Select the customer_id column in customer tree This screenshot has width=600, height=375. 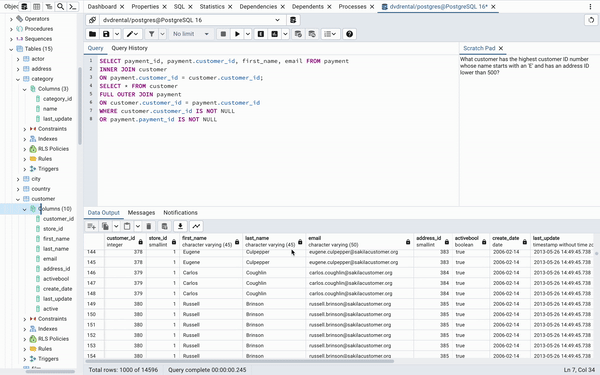(58, 219)
